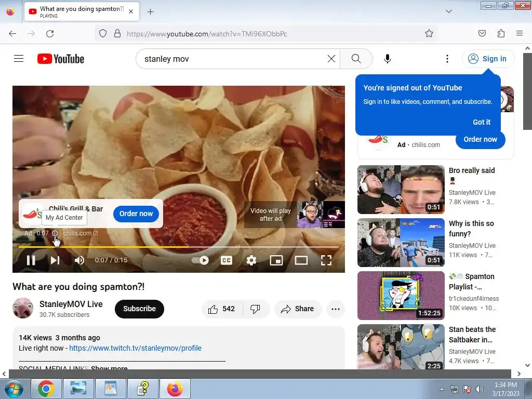Expand the list all tabs chevron
This screenshot has height=399, width=532.
pyautogui.click(x=449, y=11)
